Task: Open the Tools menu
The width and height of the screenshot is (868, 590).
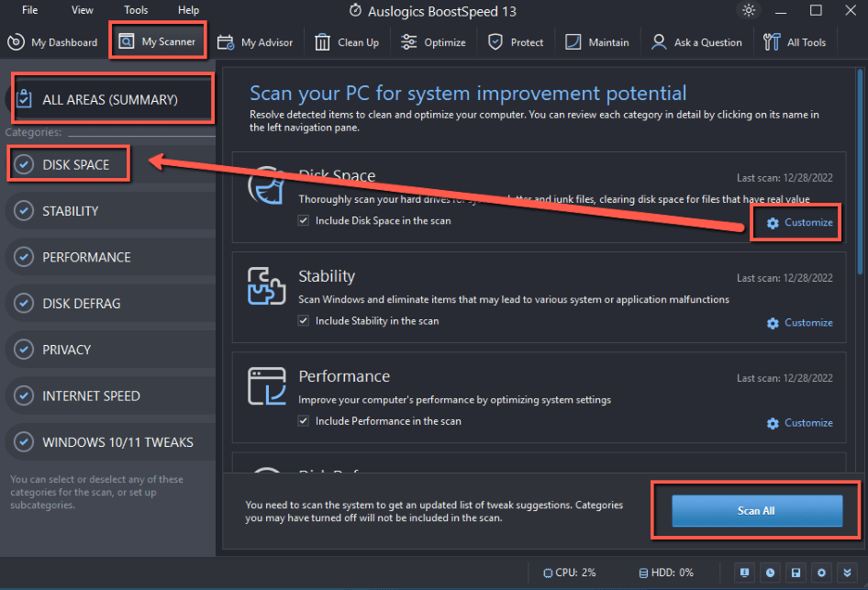Action: [136, 10]
